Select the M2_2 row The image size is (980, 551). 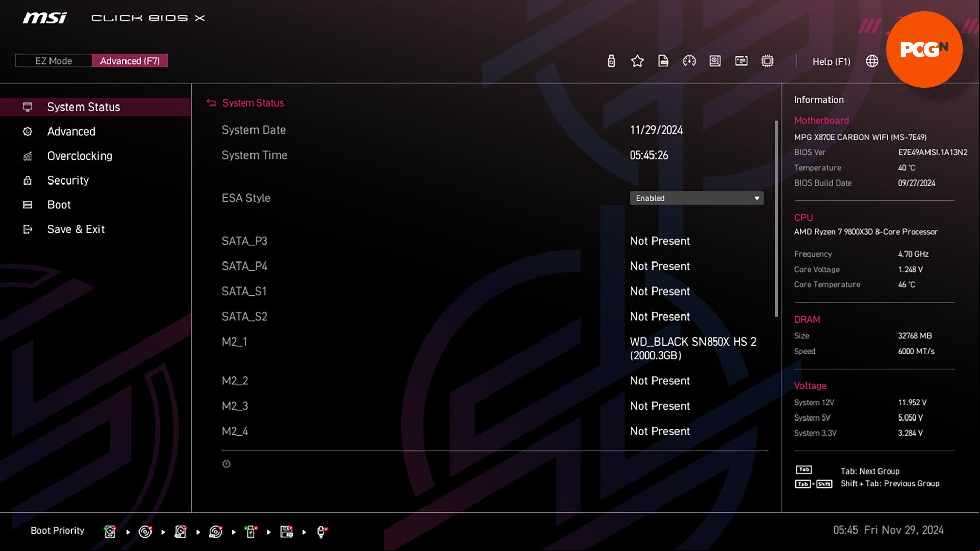click(492, 381)
